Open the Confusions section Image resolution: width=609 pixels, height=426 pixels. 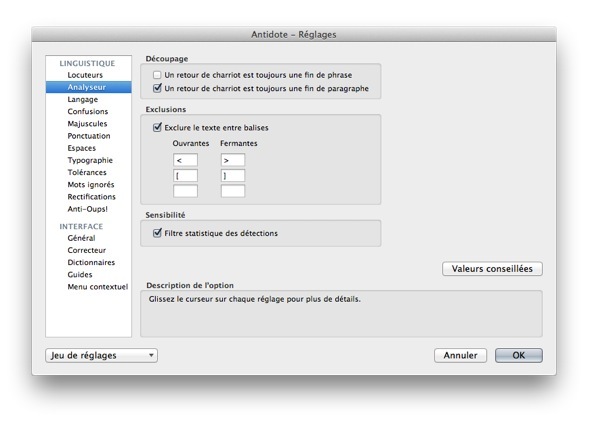coord(88,111)
